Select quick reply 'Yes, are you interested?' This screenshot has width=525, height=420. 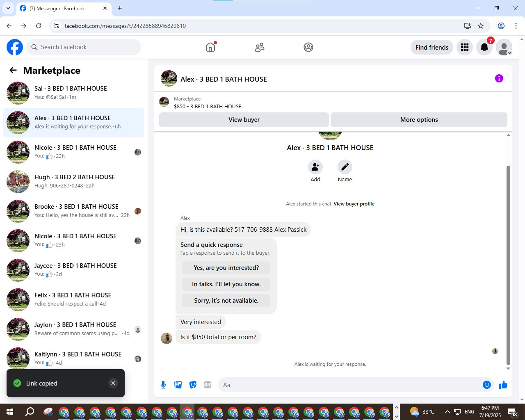(x=226, y=268)
